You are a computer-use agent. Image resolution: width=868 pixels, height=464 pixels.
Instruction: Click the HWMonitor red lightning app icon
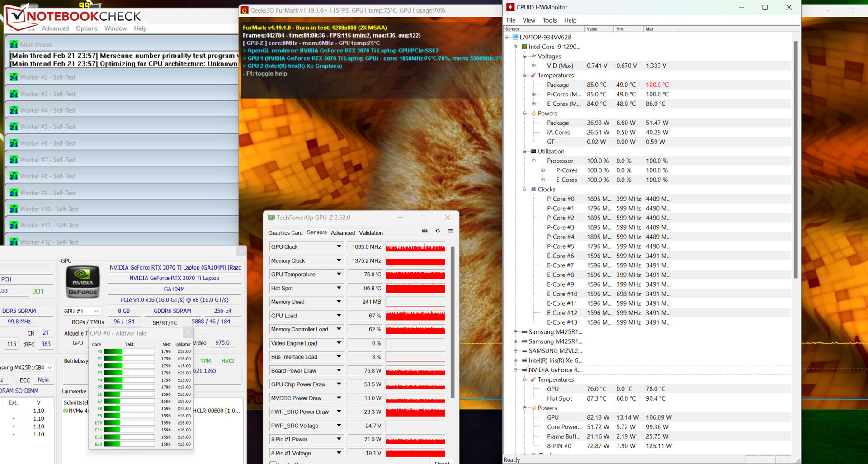pos(510,7)
